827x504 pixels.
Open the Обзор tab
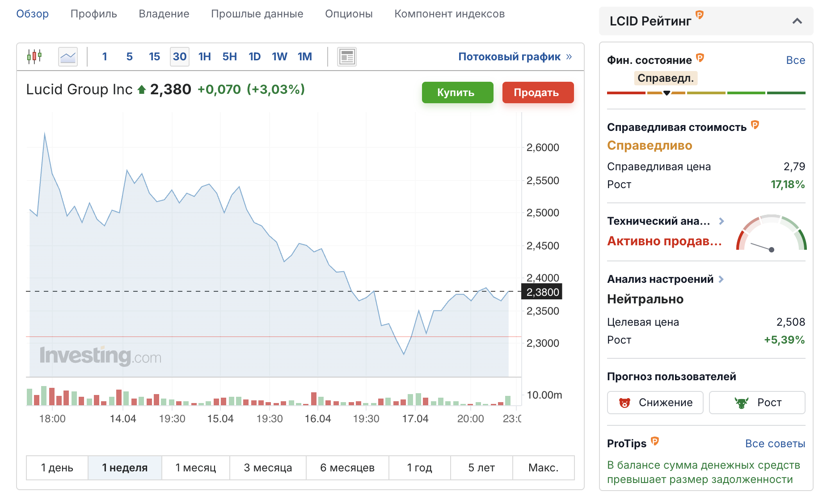point(33,14)
